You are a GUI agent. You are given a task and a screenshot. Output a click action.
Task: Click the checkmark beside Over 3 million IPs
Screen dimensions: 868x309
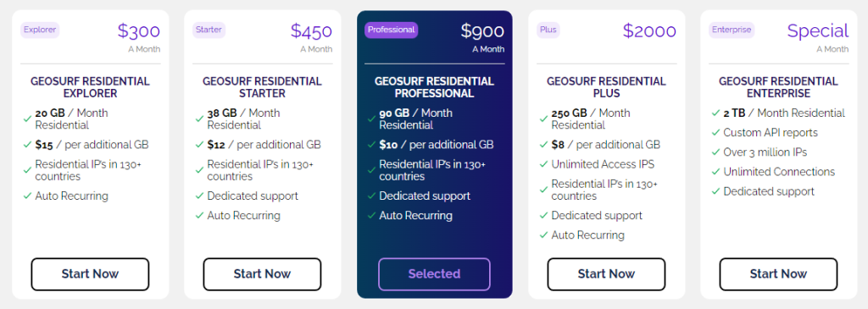tap(715, 152)
